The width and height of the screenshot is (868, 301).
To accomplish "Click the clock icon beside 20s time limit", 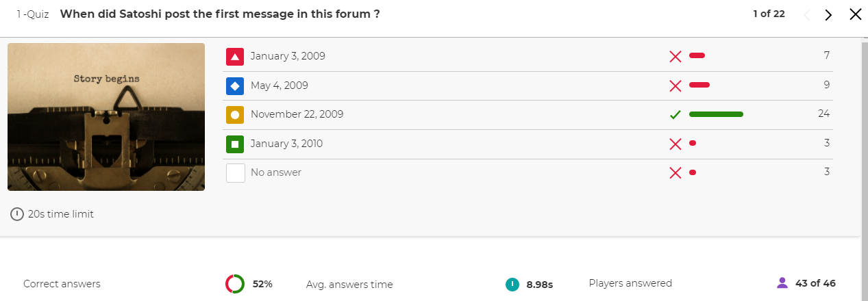I will click(x=17, y=214).
